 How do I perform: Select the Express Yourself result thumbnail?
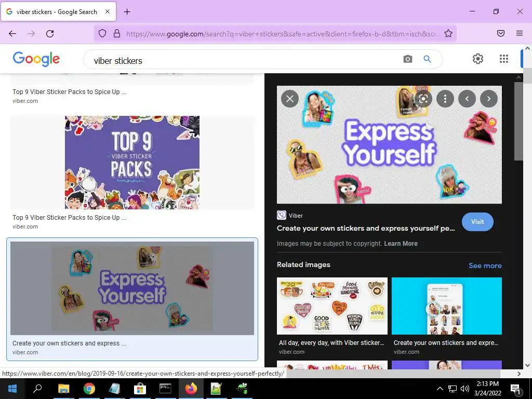(x=132, y=288)
